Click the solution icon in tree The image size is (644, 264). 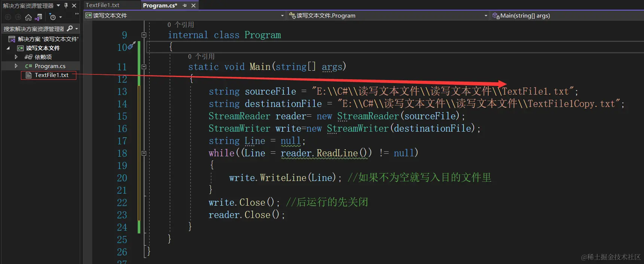tap(12, 39)
